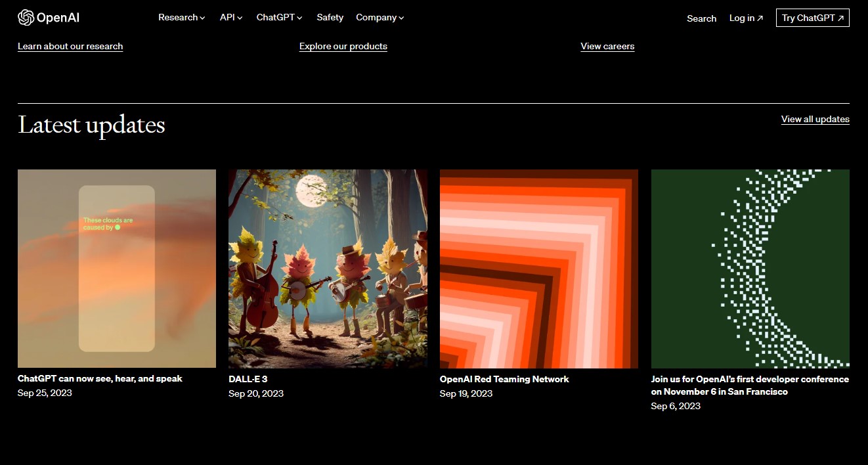
Task: Expand the API dropdown menu
Action: (231, 18)
